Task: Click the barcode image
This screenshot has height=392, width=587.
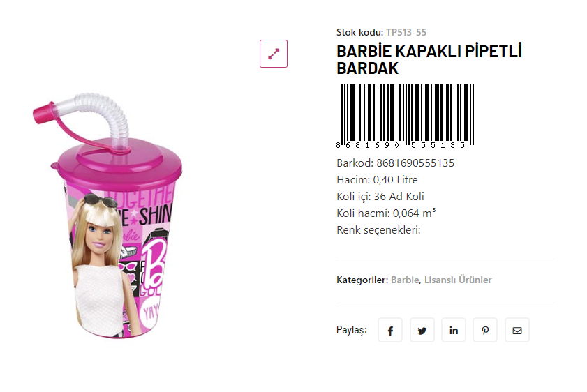Action: click(x=406, y=116)
